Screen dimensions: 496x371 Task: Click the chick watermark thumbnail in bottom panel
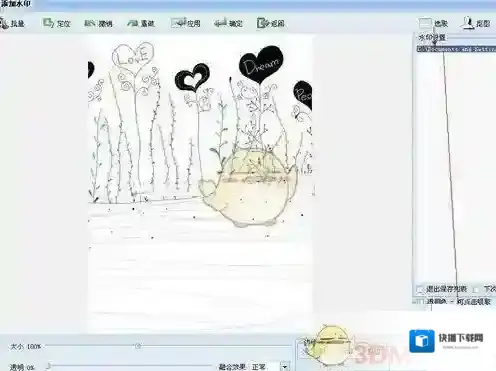(x=328, y=345)
